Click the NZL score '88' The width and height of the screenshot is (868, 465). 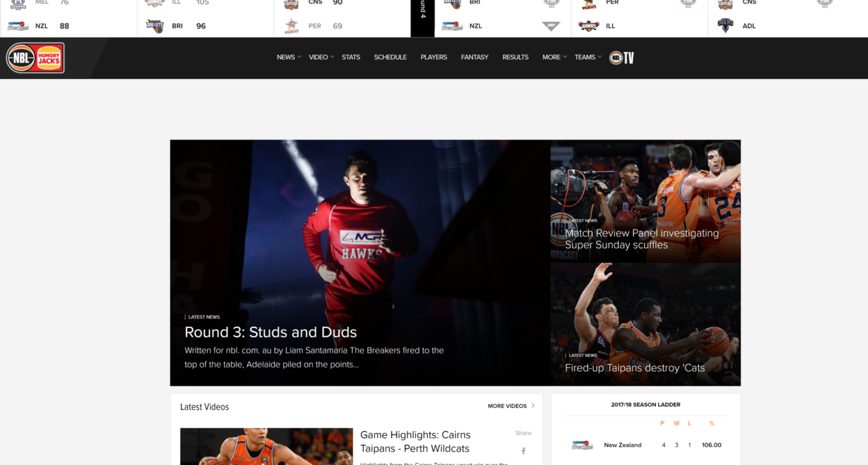pyautogui.click(x=64, y=26)
